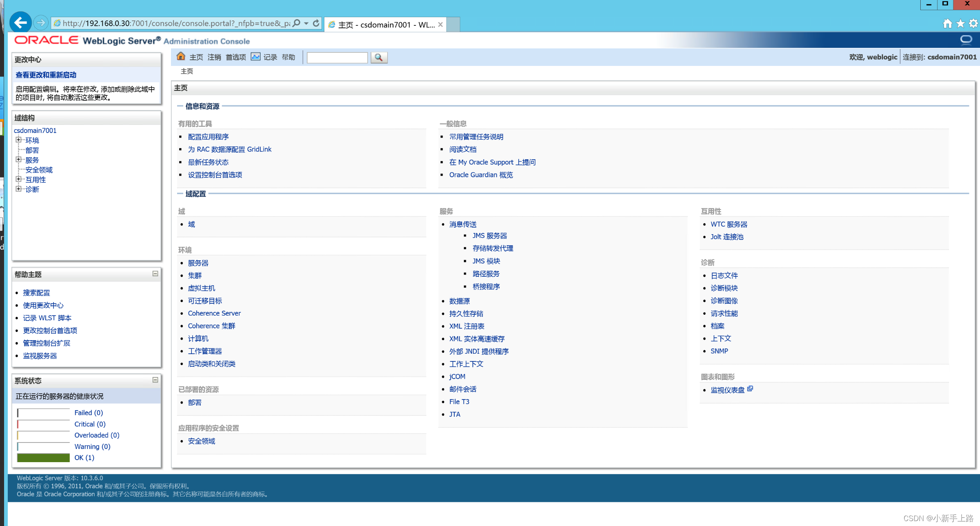
Task: Click the browser URL address field
Action: click(x=176, y=23)
